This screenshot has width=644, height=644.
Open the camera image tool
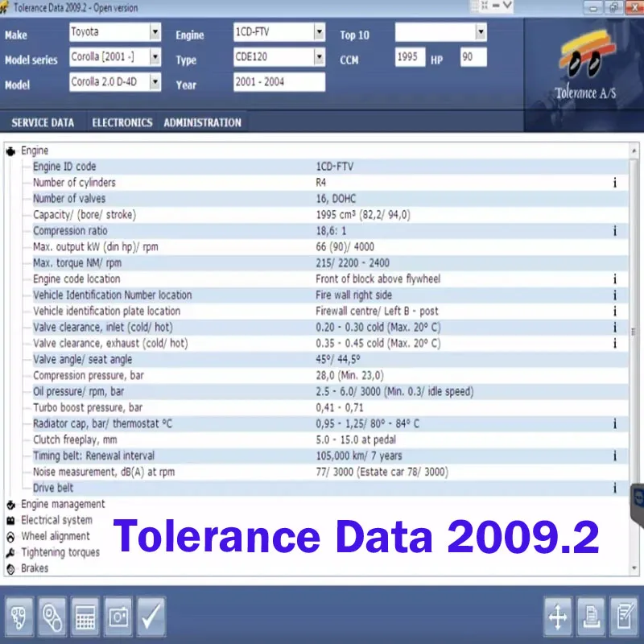(x=118, y=616)
